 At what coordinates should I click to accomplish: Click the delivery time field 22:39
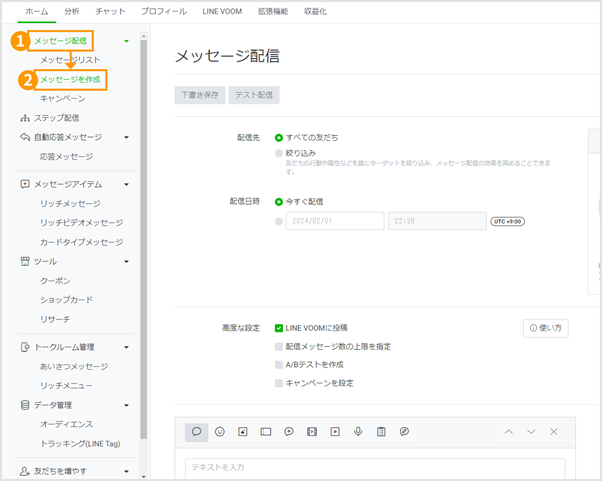point(437,221)
